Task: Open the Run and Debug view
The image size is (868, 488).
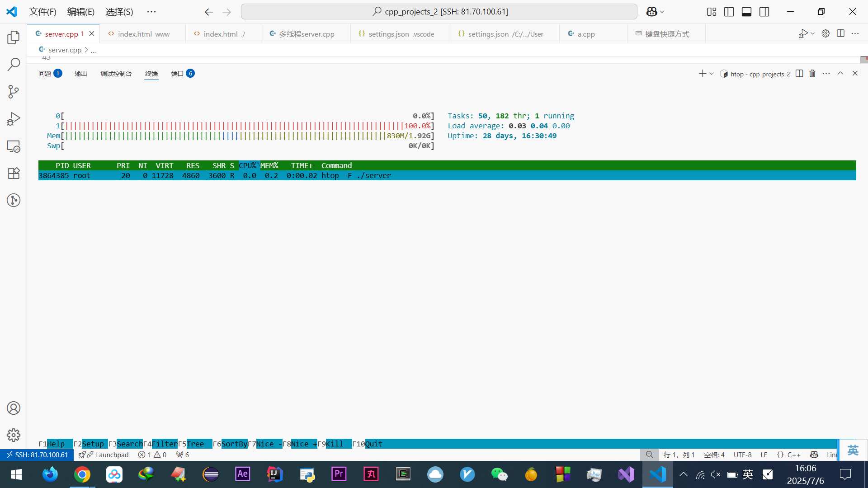Action: tap(14, 119)
